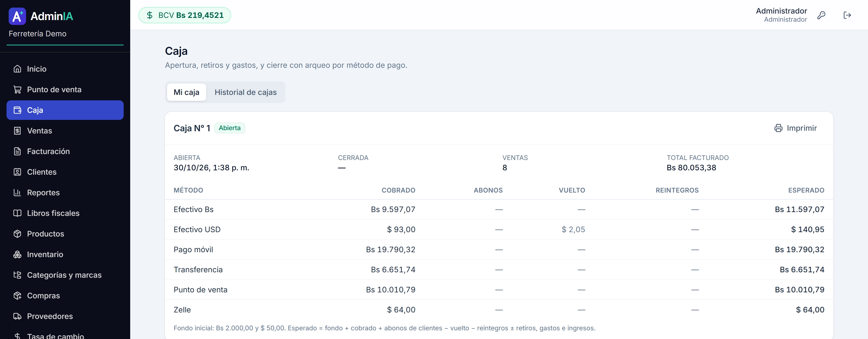Click the Inventario boxes icon
The height and width of the screenshot is (339, 868).
(x=17, y=254)
